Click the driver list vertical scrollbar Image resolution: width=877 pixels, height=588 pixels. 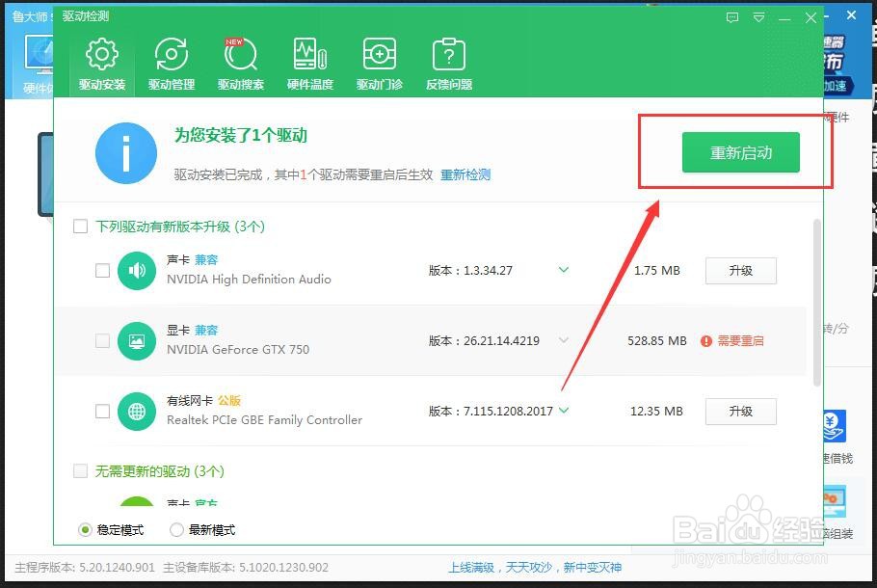(817, 302)
